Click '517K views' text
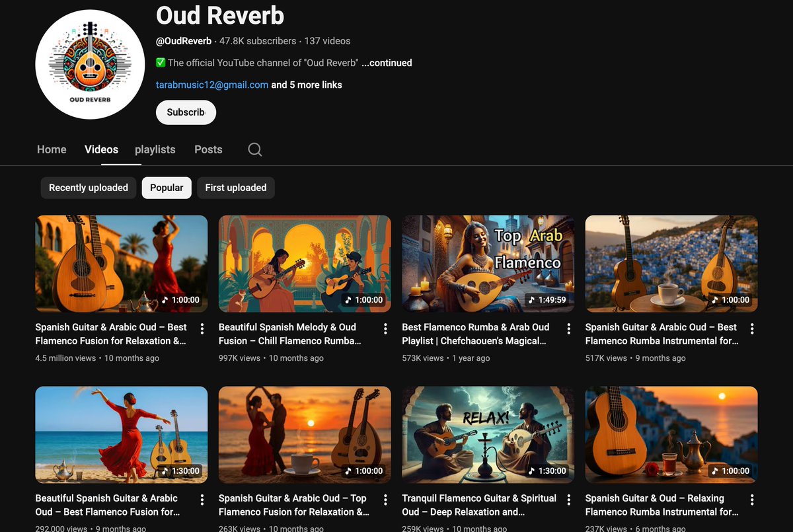Image resolution: width=793 pixels, height=532 pixels. (x=606, y=358)
